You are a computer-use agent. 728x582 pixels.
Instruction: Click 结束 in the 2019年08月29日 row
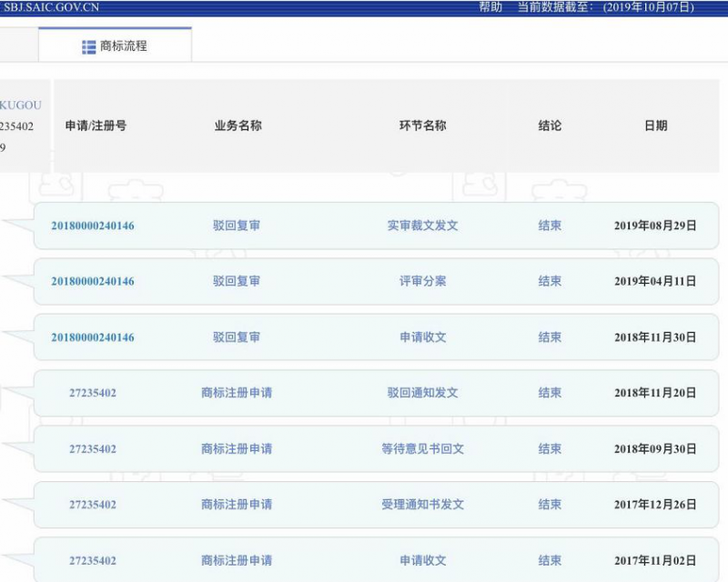coord(550,226)
